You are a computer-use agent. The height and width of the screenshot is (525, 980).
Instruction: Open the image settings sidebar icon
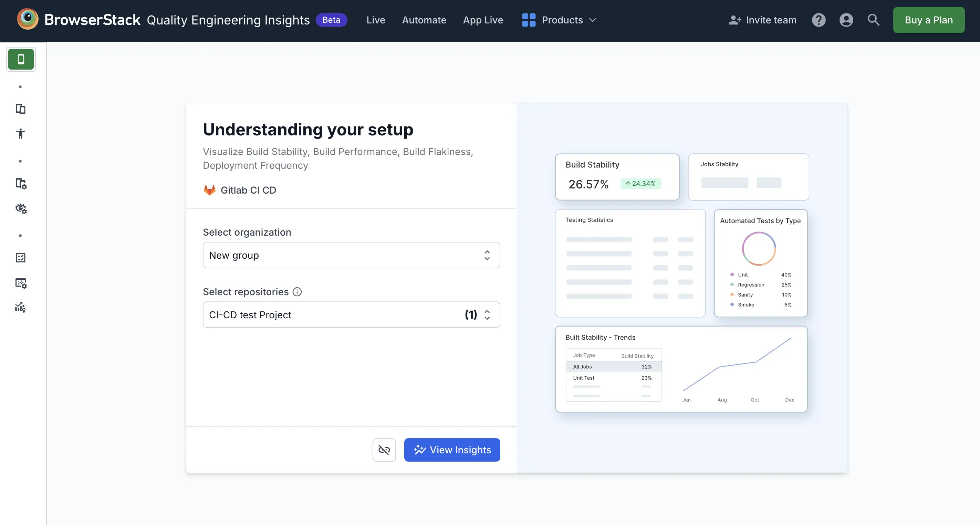tap(21, 283)
